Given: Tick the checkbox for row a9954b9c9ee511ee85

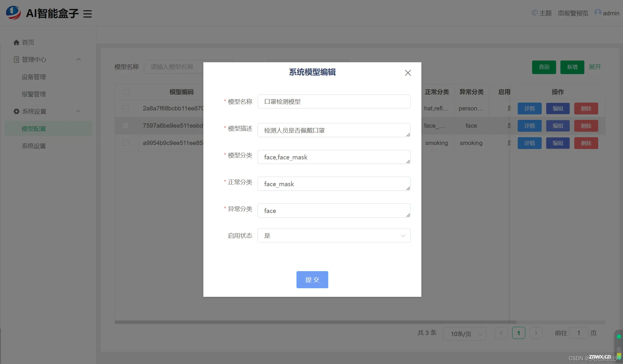Looking at the screenshot, I should [126, 143].
